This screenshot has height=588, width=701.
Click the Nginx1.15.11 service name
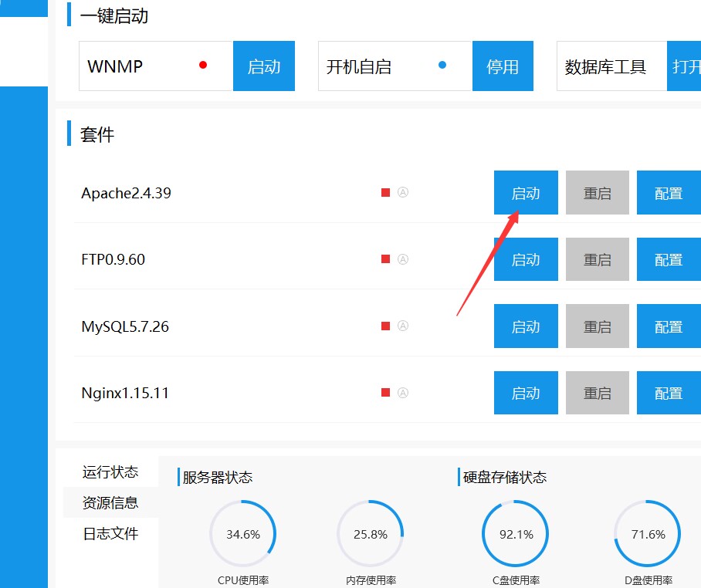click(x=125, y=394)
